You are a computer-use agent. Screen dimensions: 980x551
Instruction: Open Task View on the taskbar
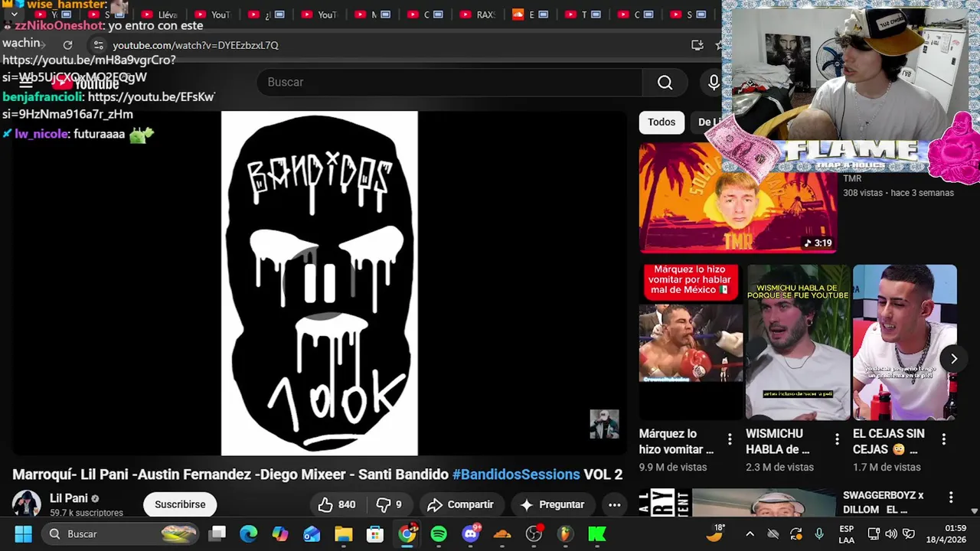217,534
